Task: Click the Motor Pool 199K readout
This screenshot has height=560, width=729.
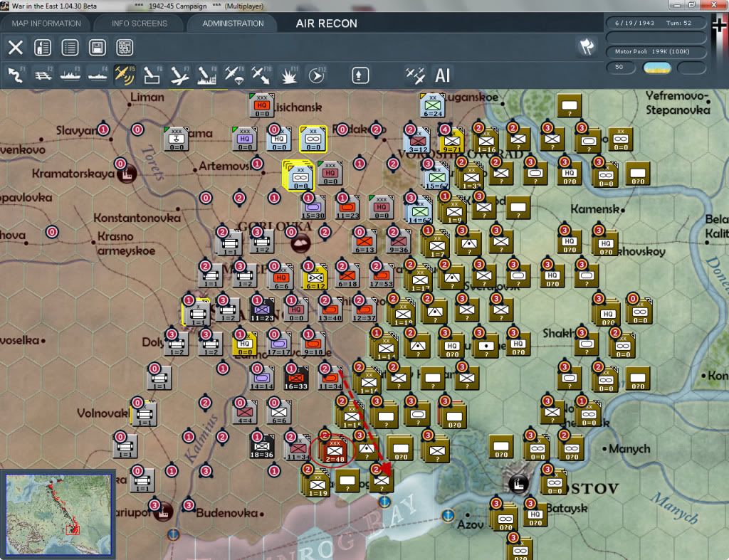Action: [x=656, y=51]
